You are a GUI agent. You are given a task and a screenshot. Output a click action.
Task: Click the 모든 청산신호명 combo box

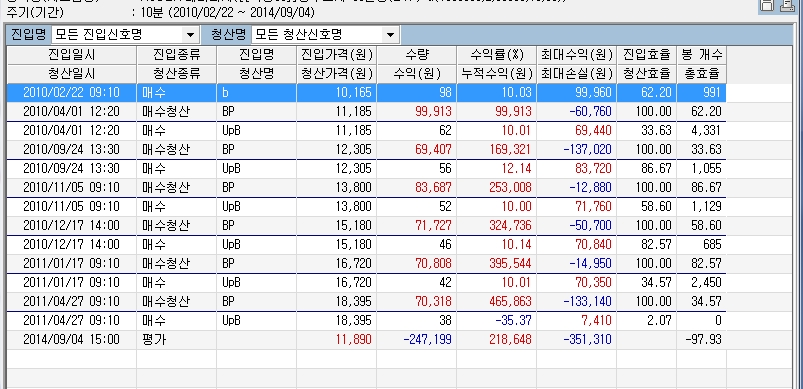[325, 35]
